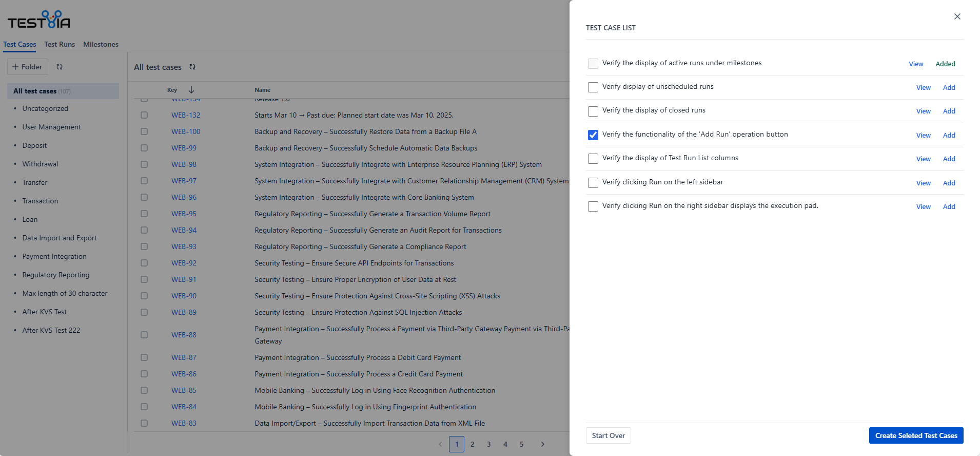Open the Test Runs tab
This screenshot has width=980, height=456.
(x=60, y=44)
